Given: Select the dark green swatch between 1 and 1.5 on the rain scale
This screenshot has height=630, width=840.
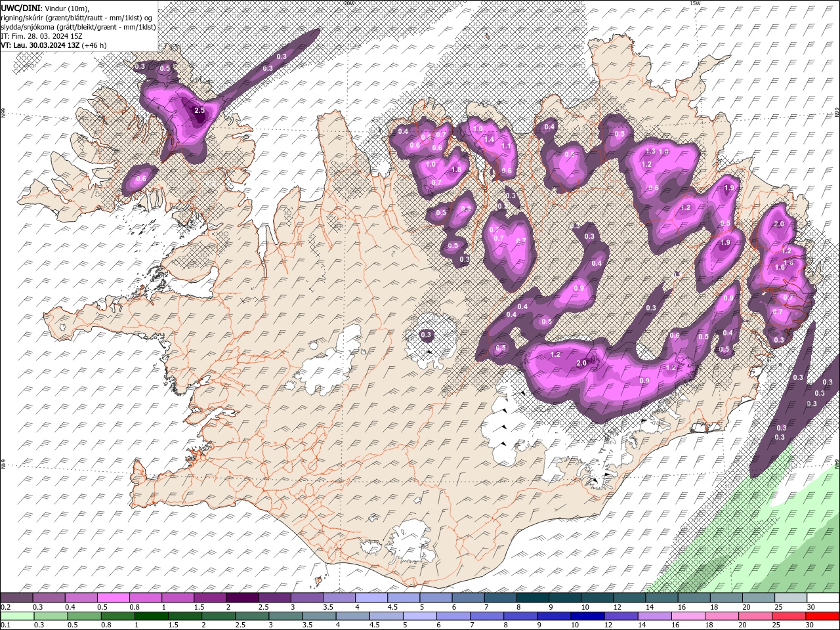Looking at the screenshot, I should pyautogui.click(x=150, y=616).
